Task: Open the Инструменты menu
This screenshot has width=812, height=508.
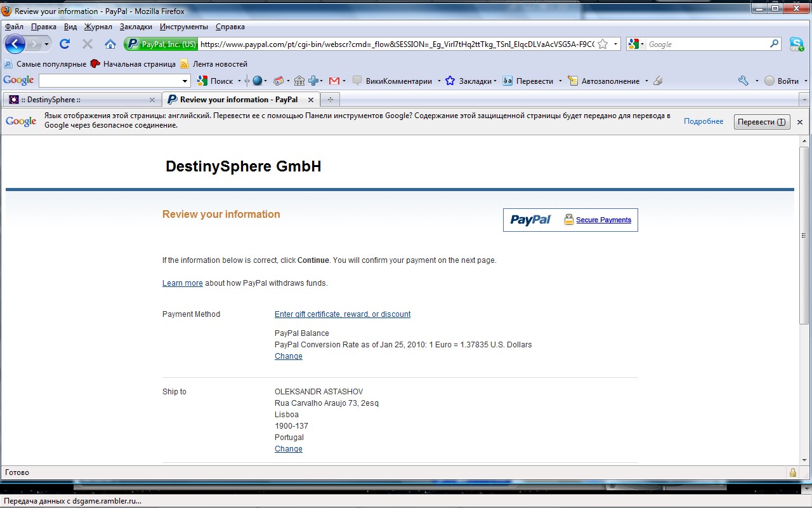Action: coord(183,27)
